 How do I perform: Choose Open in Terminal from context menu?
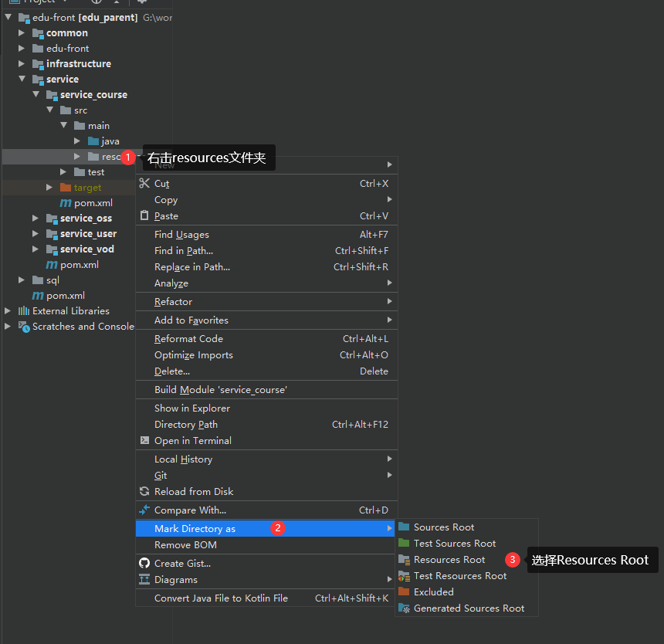pyautogui.click(x=196, y=440)
